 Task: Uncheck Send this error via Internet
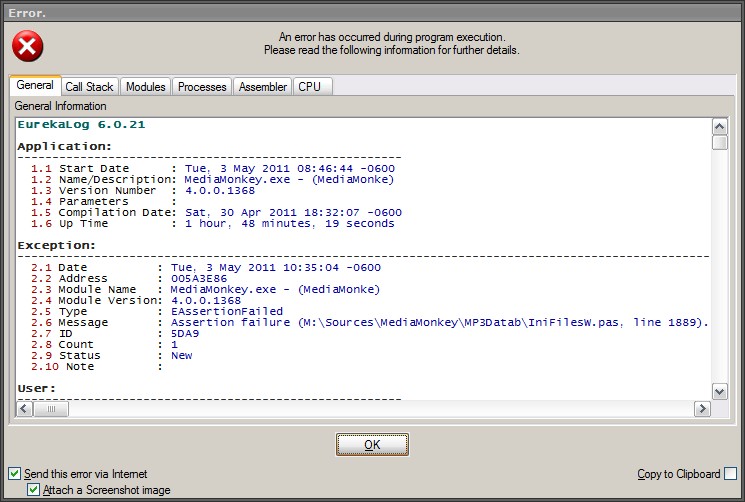[x=15, y=474]
